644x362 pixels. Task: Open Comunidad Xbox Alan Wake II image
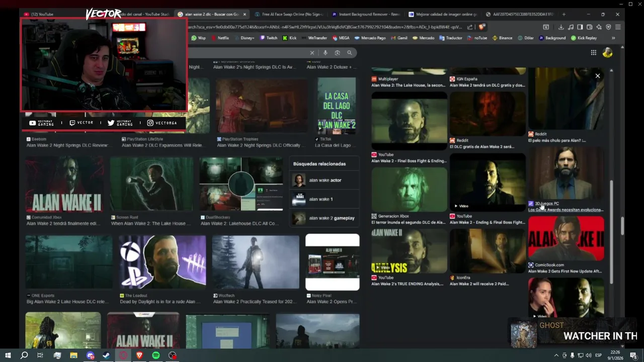65,185
